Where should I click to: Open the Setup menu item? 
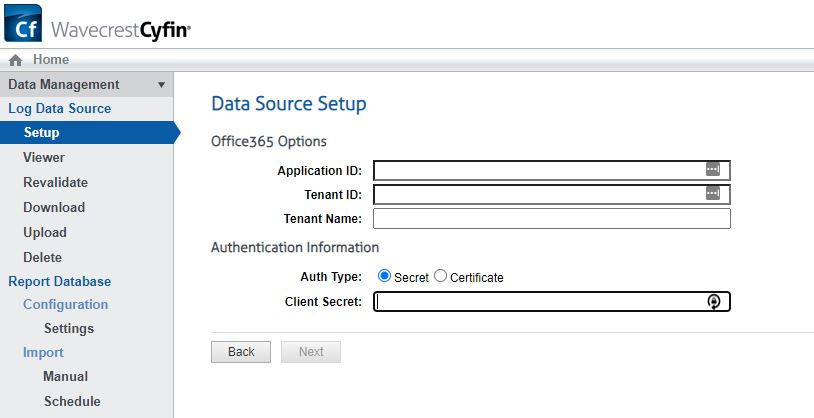click(x=41, y=133)
